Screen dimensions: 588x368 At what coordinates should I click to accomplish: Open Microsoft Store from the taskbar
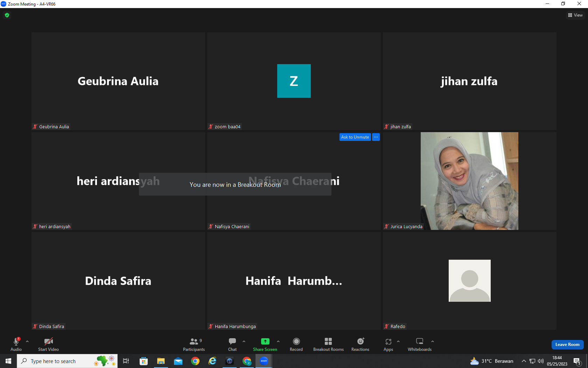[143, 361]
